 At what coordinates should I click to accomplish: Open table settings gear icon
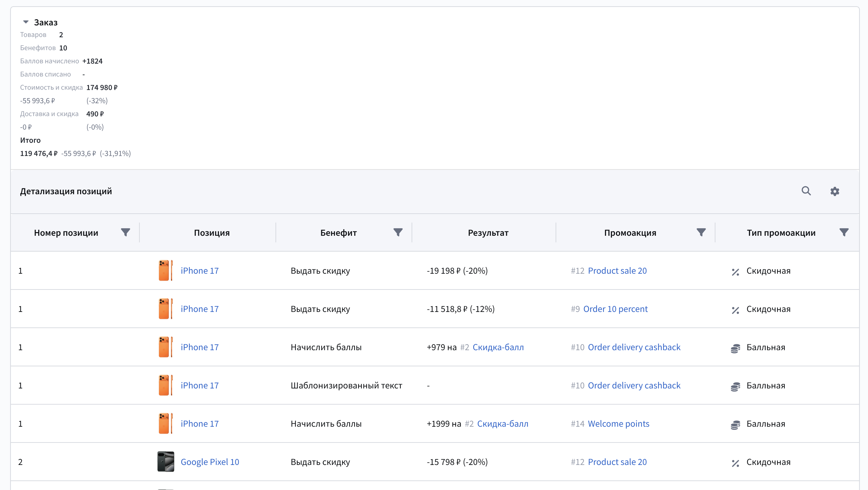click(x=835, y=192)
